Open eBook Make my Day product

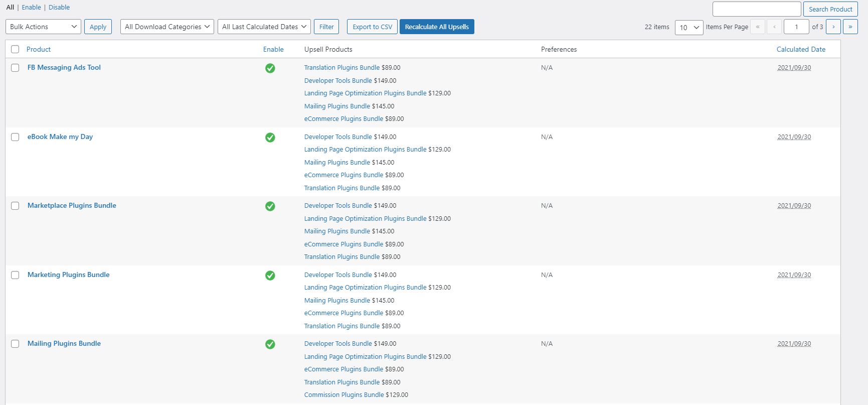[60, 137]
